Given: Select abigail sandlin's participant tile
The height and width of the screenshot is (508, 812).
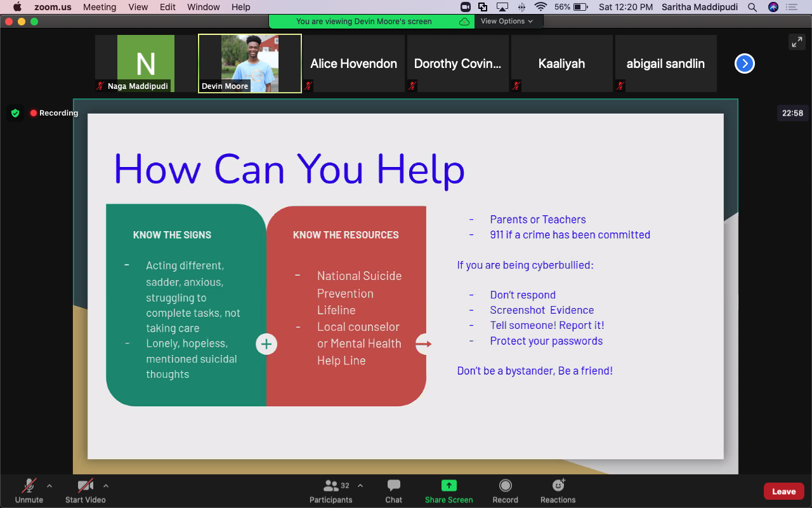Looking at the screenshot, I should [x=666, y=63].
